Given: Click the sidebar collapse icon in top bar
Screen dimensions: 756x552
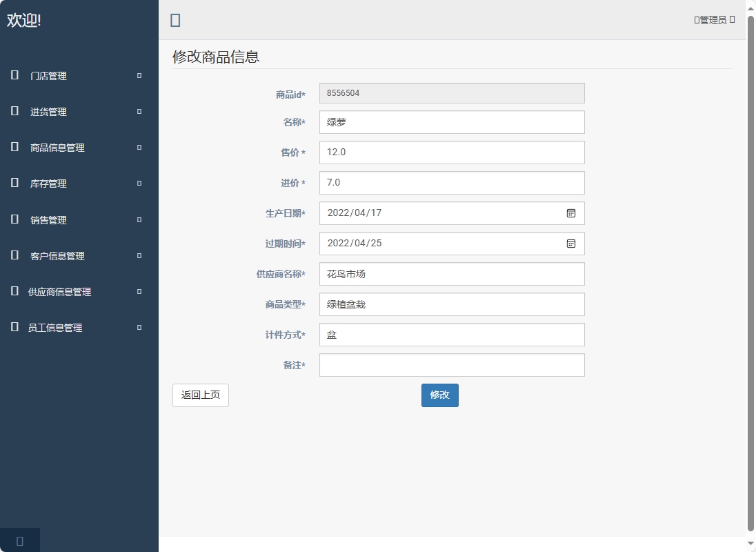Looking at the screenshot, I should (175, 20).
